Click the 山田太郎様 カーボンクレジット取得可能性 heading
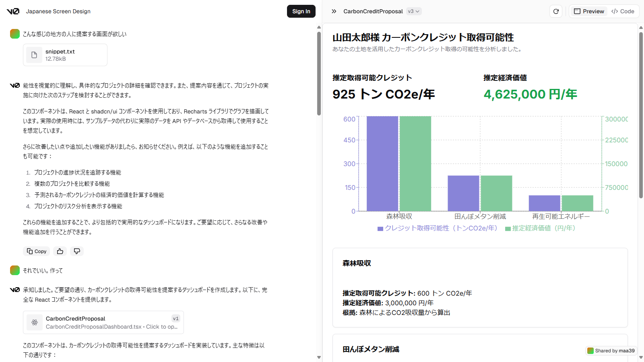 click(x=423, y=37)
